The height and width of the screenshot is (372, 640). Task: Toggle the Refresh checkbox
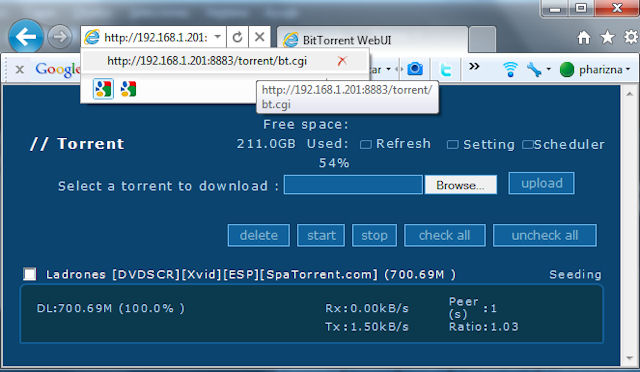[x=366, y=145]
